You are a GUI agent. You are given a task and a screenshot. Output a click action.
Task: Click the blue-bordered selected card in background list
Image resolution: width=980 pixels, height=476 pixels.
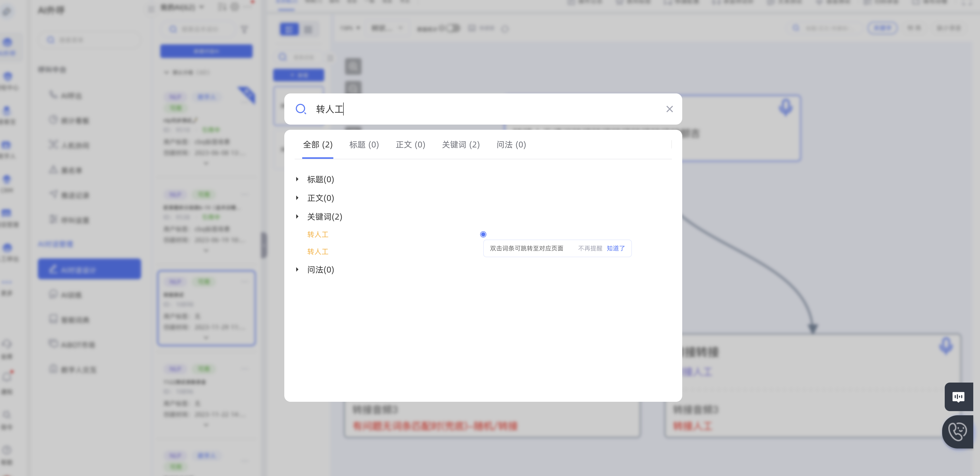click(x=206, y=308)
